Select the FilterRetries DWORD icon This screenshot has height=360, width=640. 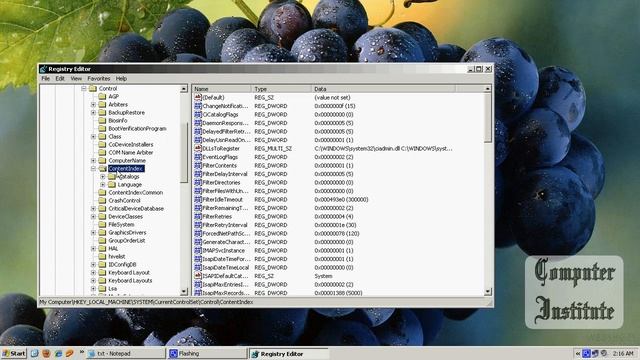(198, 217)
